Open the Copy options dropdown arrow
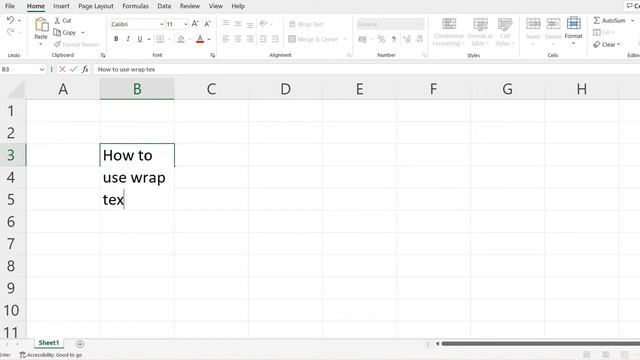Screen dimensions: 640x360 pos(83,33)
